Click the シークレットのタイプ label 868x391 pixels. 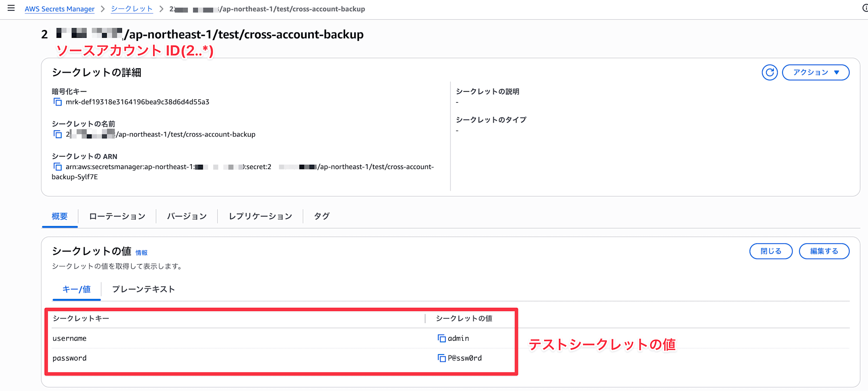tap(491, 120)
